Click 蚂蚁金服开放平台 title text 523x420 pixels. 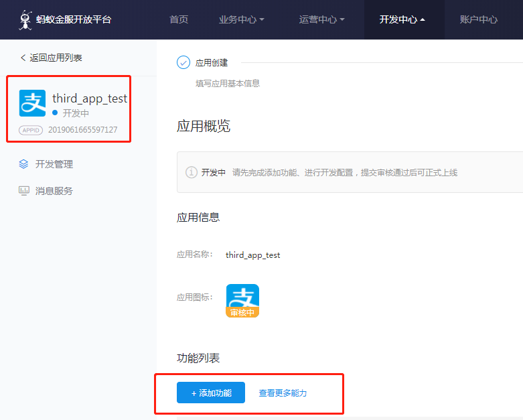pos(74,19)
